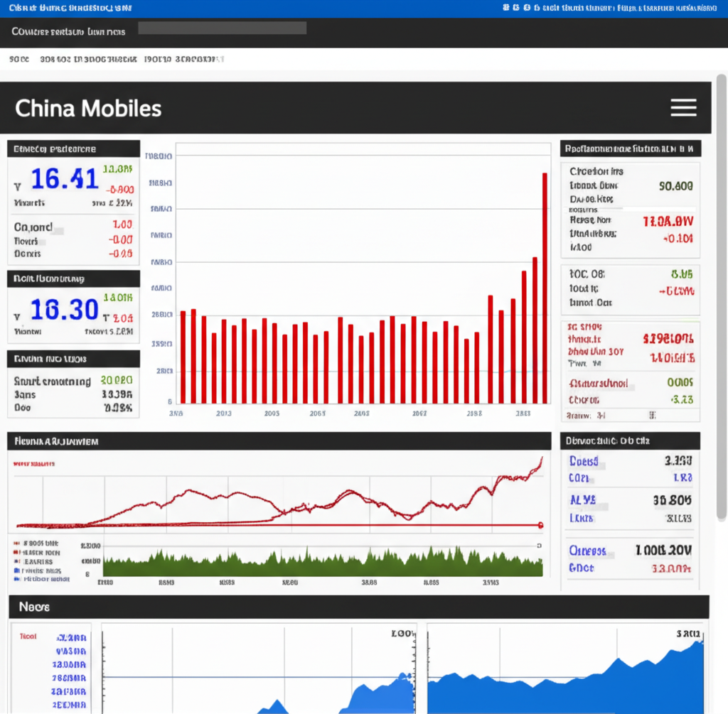This screenshot has height=714, width=728.
Task: Click the China Mobiles page title
Action: click(88, 109)
